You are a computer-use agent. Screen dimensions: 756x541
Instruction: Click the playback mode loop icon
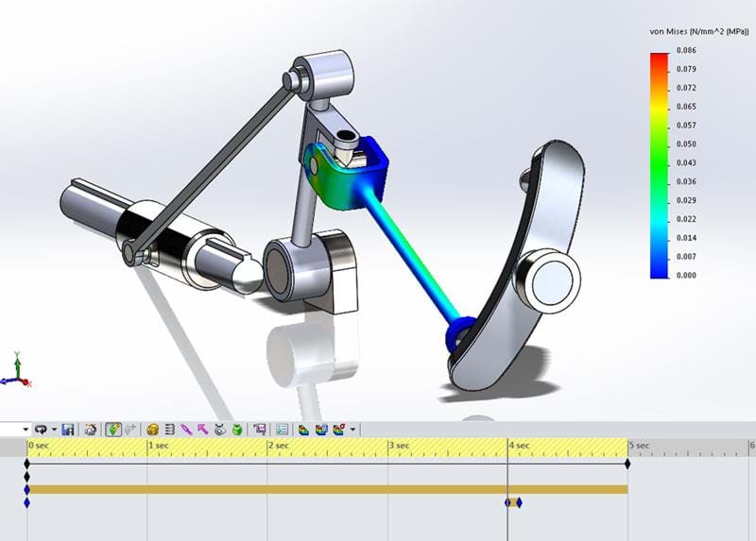coord(42,429)
